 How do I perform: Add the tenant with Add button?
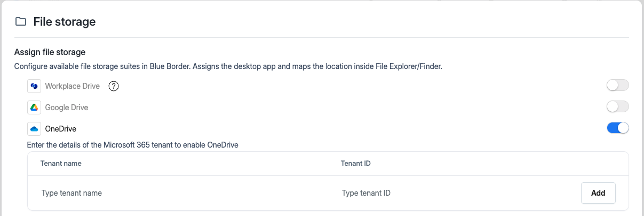[598, 193]
